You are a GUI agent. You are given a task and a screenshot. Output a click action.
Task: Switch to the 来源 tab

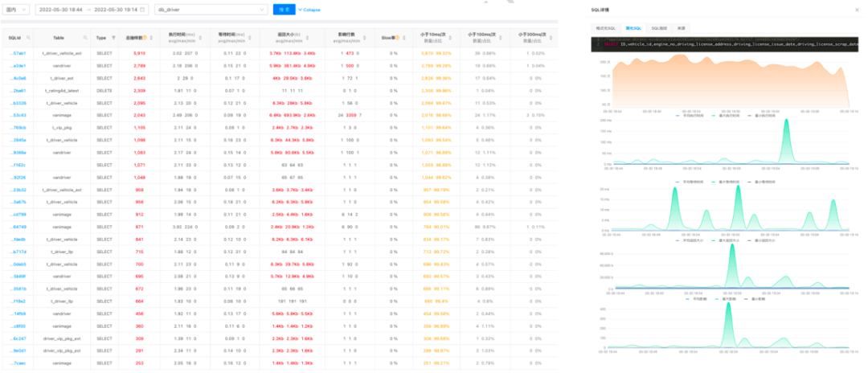click(681, 27)
